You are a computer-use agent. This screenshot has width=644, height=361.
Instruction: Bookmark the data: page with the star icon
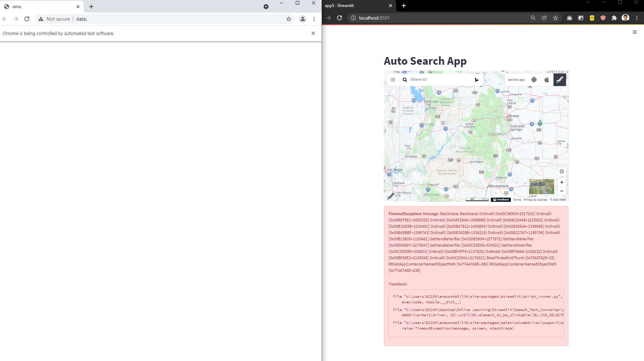289,19
